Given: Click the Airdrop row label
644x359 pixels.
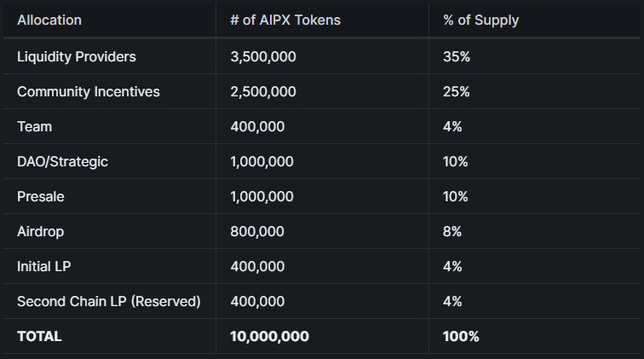Looking at the screenshot, I should (41, 232).
